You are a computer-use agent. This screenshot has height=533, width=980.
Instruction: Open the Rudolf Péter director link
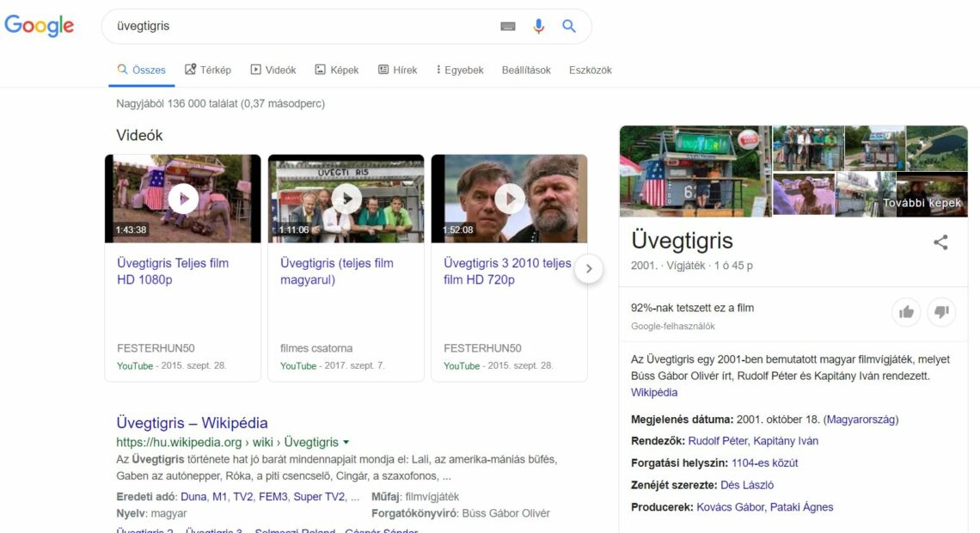pyautogui.click(x=718, y=441)
